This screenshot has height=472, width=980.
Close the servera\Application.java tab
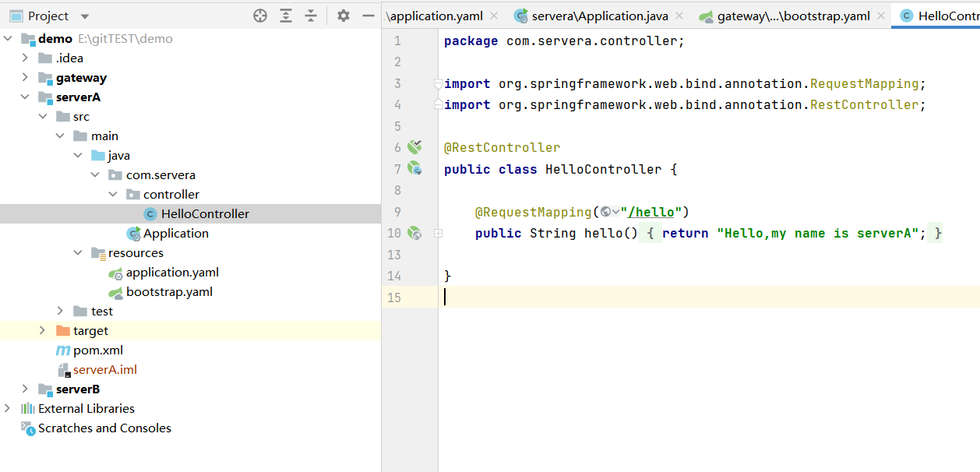tap(679, 16)
